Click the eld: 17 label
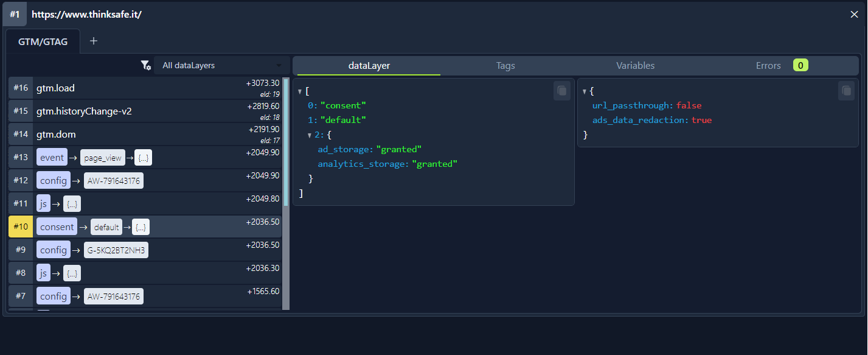This screenshot has width=868, height=355. pos(269,141)
